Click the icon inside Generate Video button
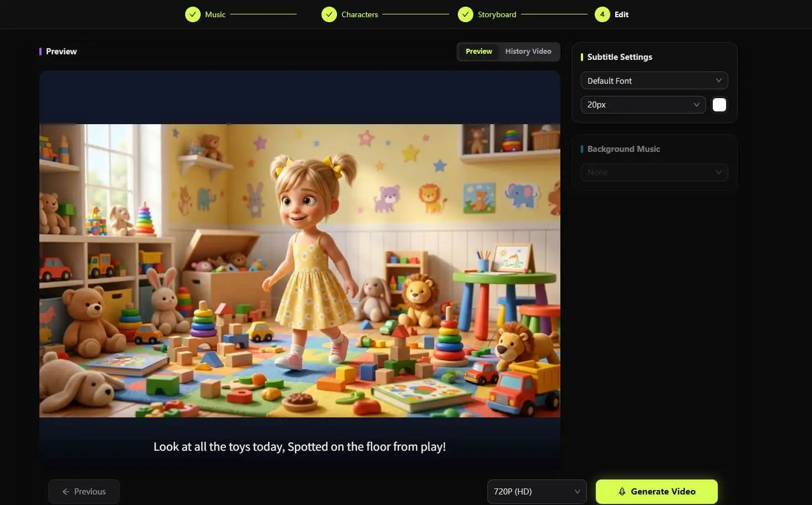812x505 pixels. pos(622,492)
